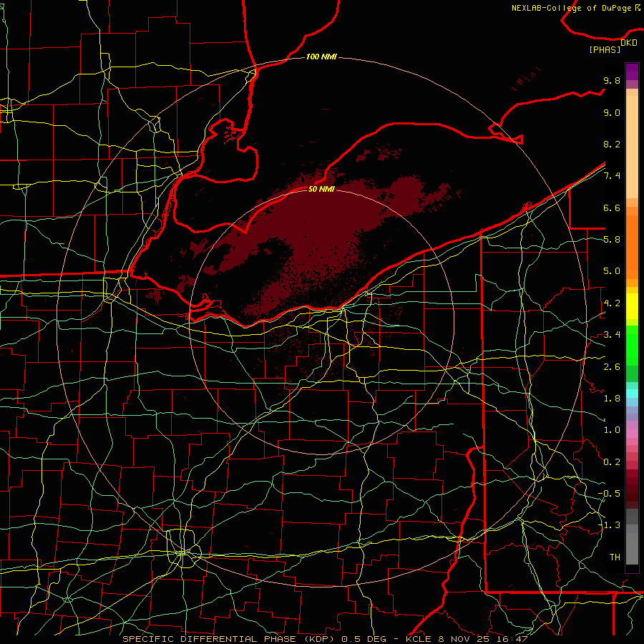644x644 pixels.
Task: Pick the purple segment of the color bar
Action: [632, 72]
